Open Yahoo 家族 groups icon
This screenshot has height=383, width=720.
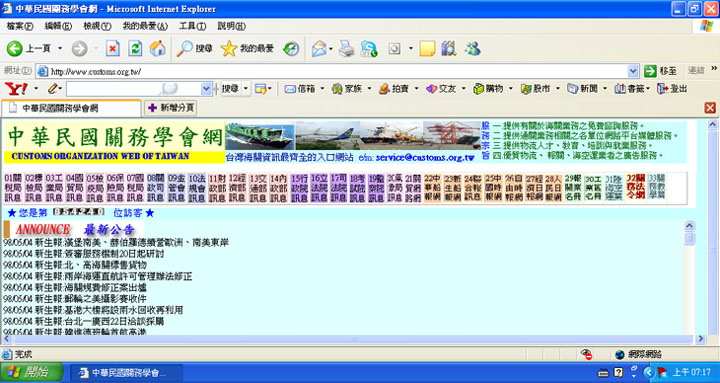click(337, 89)
